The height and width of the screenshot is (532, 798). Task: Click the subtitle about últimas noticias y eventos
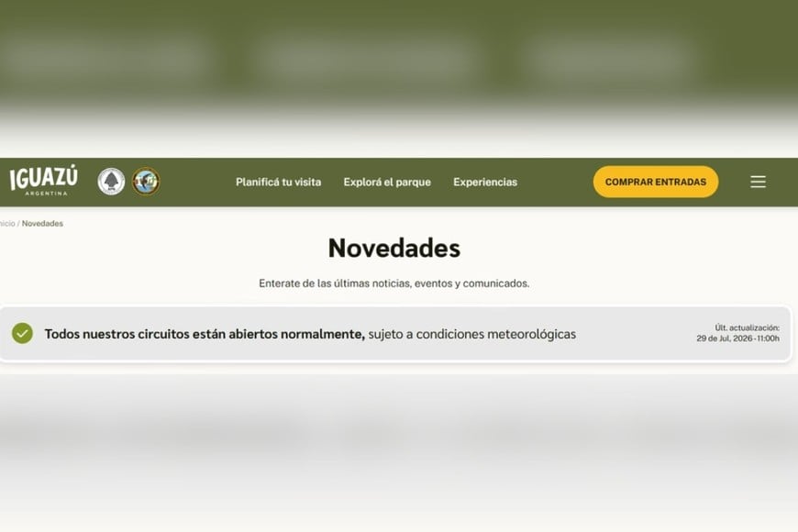click(393, 283)
